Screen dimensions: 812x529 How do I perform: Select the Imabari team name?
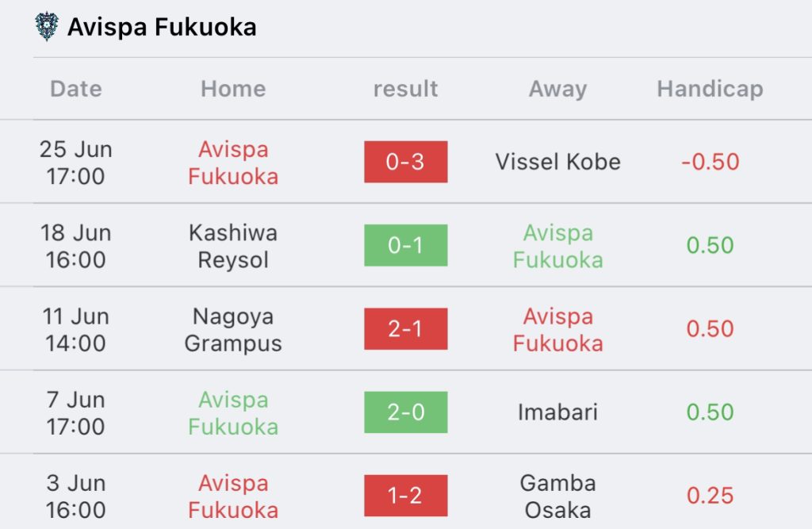tap(557, 412)
